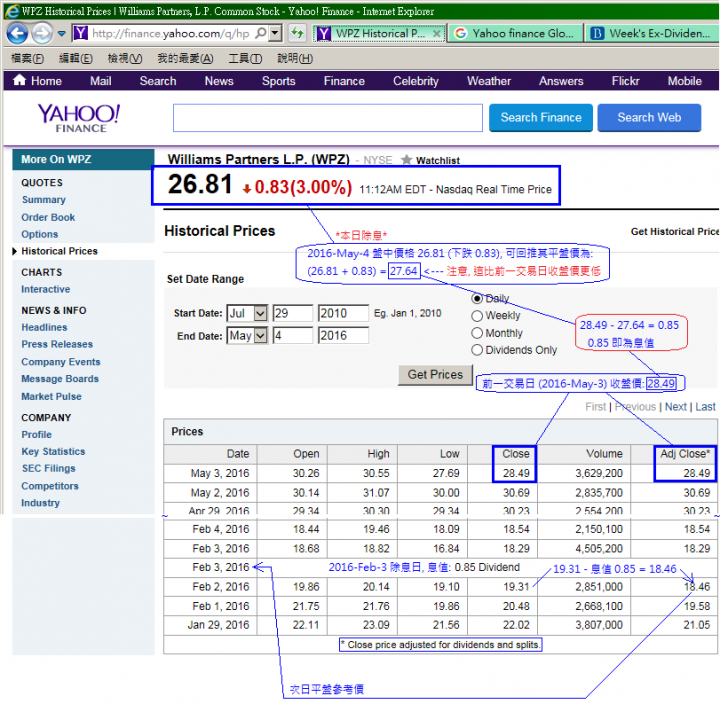Click the Home house icon in Yahoo bar
This screenshot has height=704, width=720.
tap(19, 80)
